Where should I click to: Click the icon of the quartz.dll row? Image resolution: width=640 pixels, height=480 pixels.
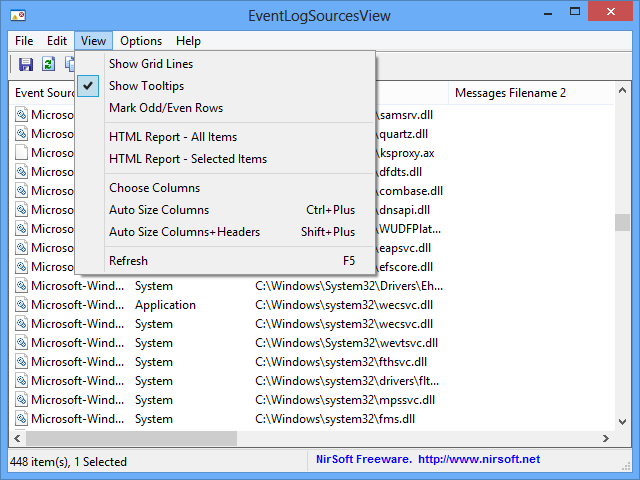point(21,133)
